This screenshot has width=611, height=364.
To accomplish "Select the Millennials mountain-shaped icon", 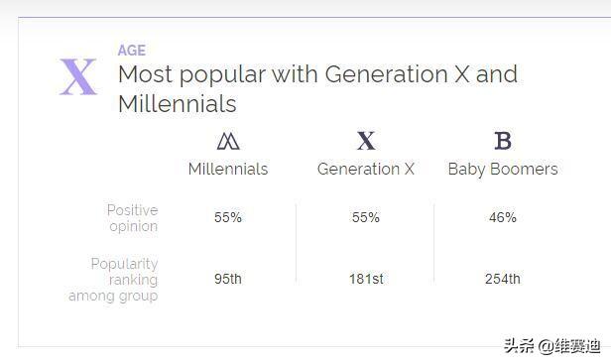I will (x=228, y=141).
